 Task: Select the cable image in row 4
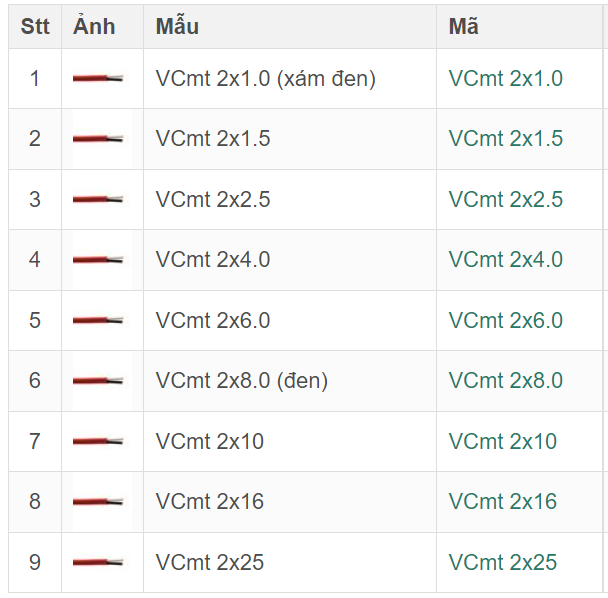(x=99, y=260)
